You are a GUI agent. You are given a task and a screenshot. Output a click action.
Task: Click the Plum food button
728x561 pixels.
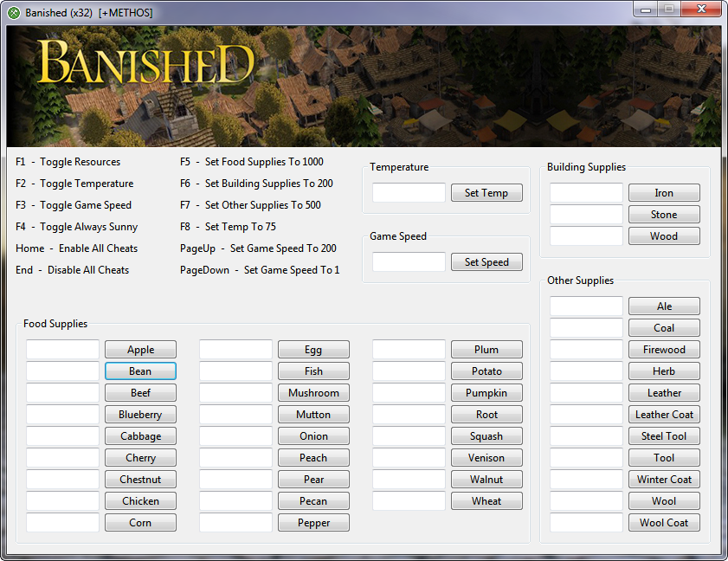[486, 349]
